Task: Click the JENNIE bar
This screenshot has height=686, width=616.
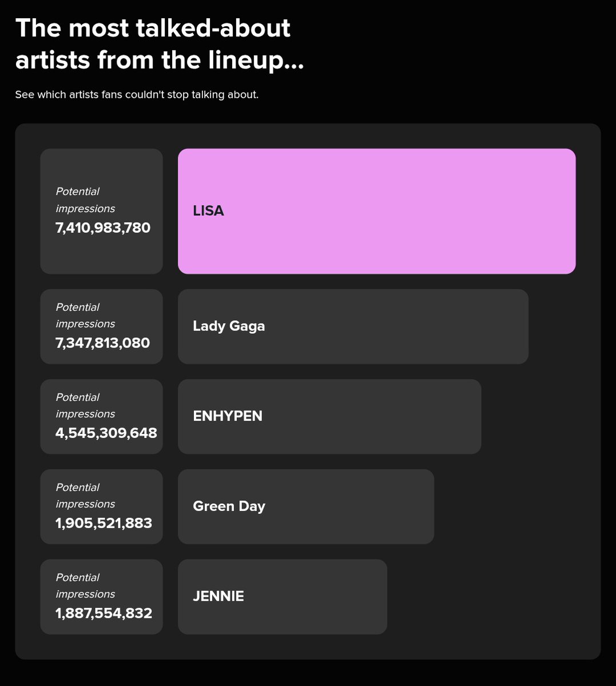Action: click(x=283, y=596)
